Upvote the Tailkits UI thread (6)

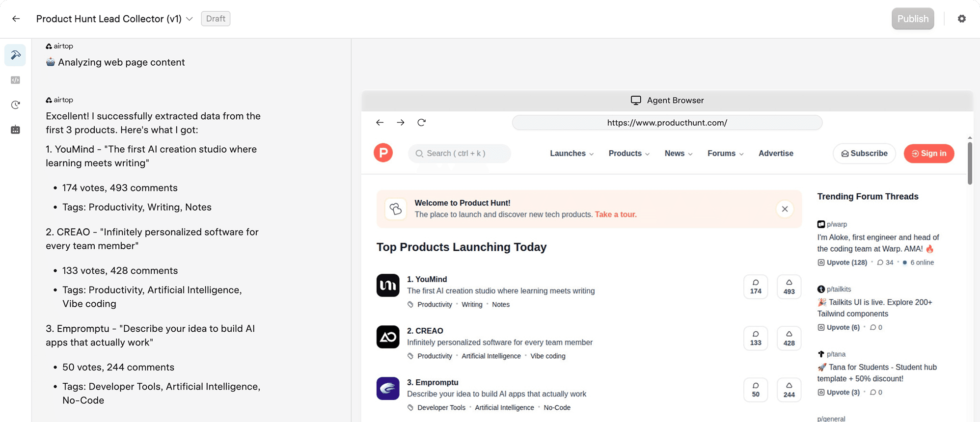point(839,327)
